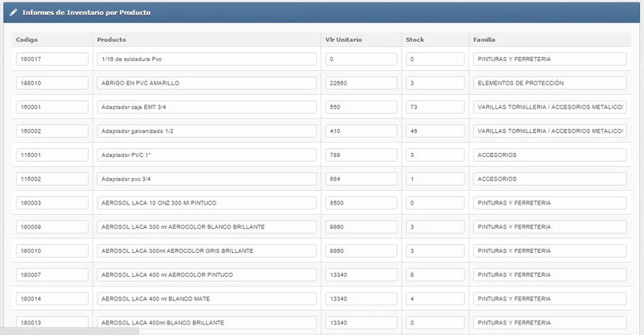Viewport: 644px width, 335px height.
Task: Select the code field containing 180010
Action: click(51, 250)
